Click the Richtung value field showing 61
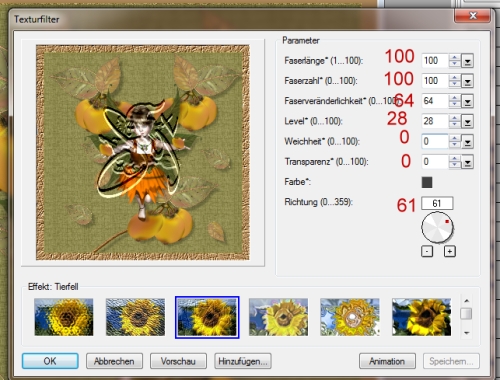This screenshot has width=500, height=380. tap(437, 203)
